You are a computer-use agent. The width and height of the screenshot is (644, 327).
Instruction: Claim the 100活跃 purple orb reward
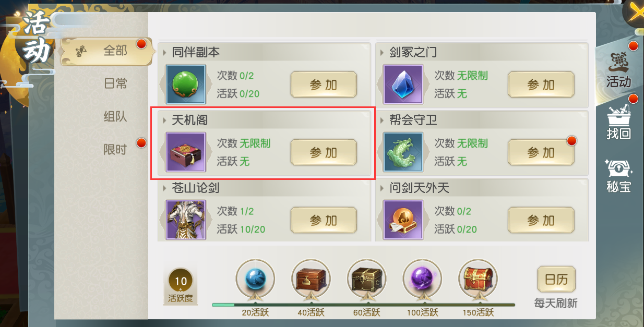422,279
